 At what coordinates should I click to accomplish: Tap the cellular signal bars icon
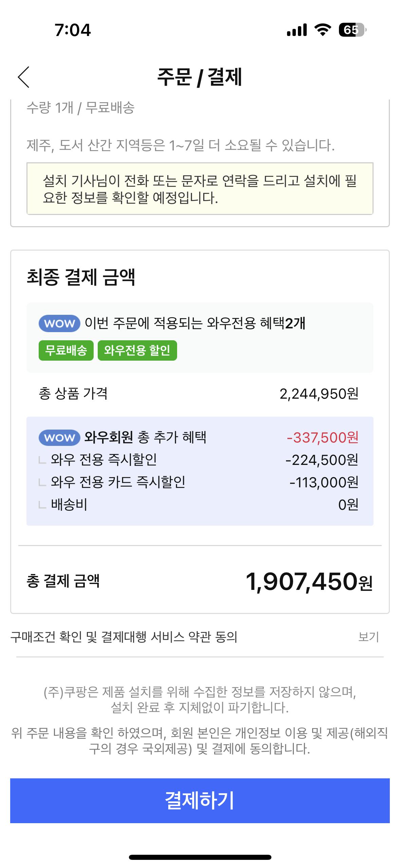tap(297, 30)
